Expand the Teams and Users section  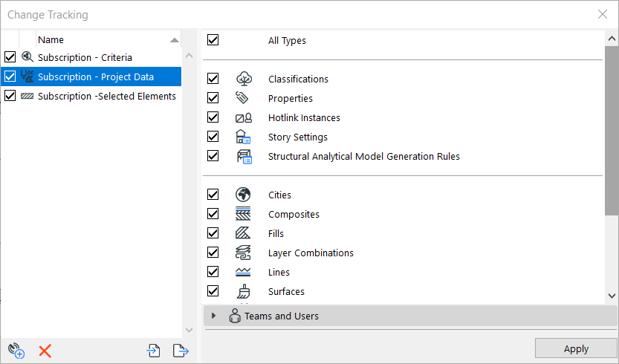tap(214, 316)
